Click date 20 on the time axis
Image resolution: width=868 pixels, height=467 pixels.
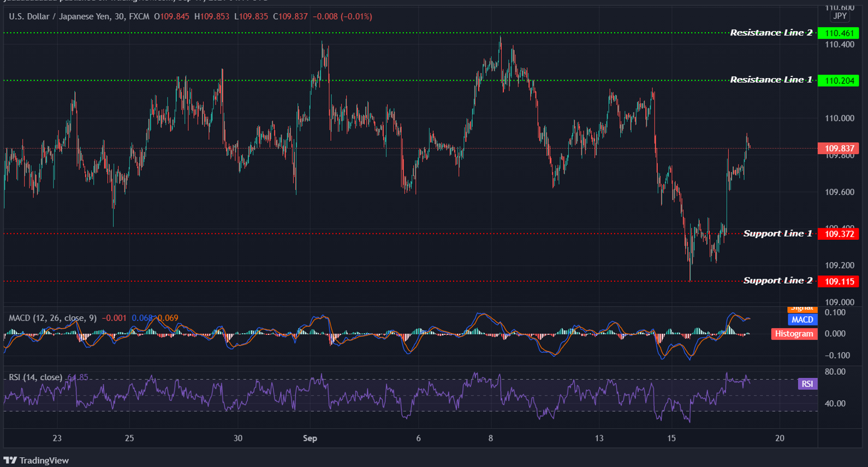780,438
